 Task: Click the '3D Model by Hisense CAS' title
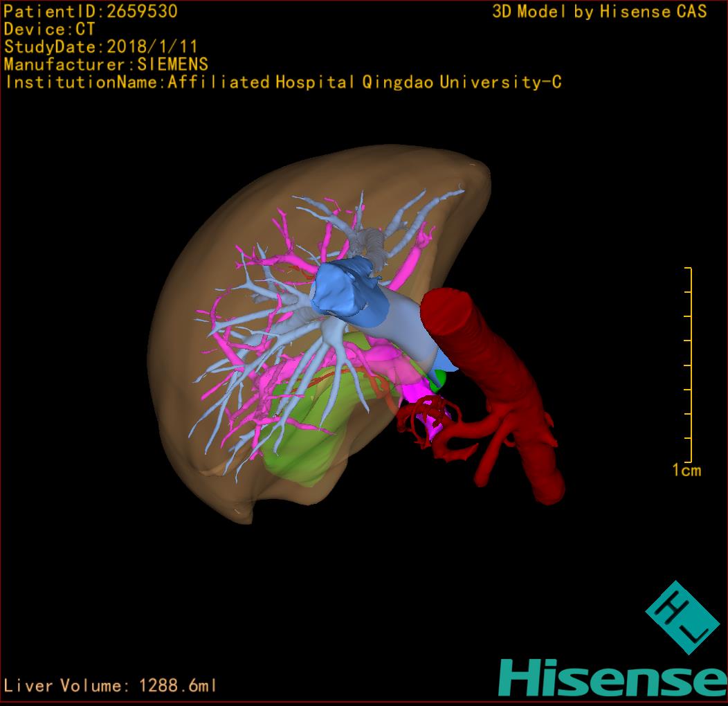(599, 12)
